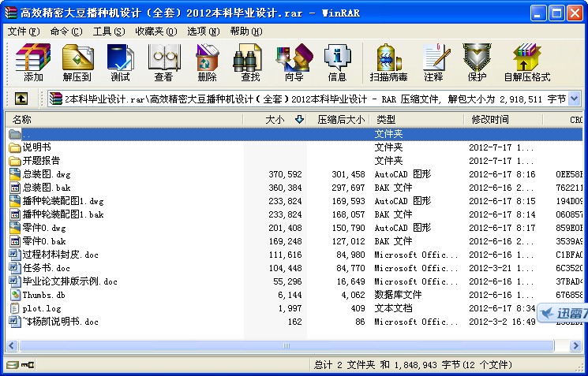Maximize the WinRAR window
This screenshot has width=588, height=376.
pos(556,13)
